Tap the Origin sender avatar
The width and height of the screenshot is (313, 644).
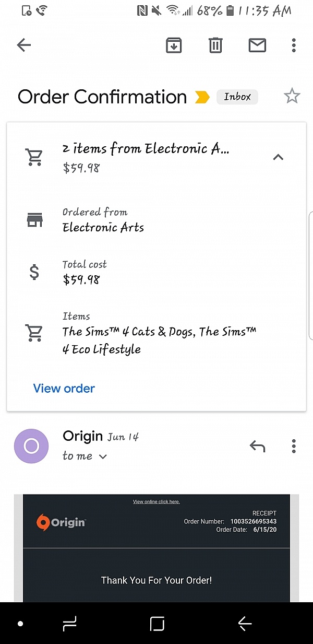31,446
